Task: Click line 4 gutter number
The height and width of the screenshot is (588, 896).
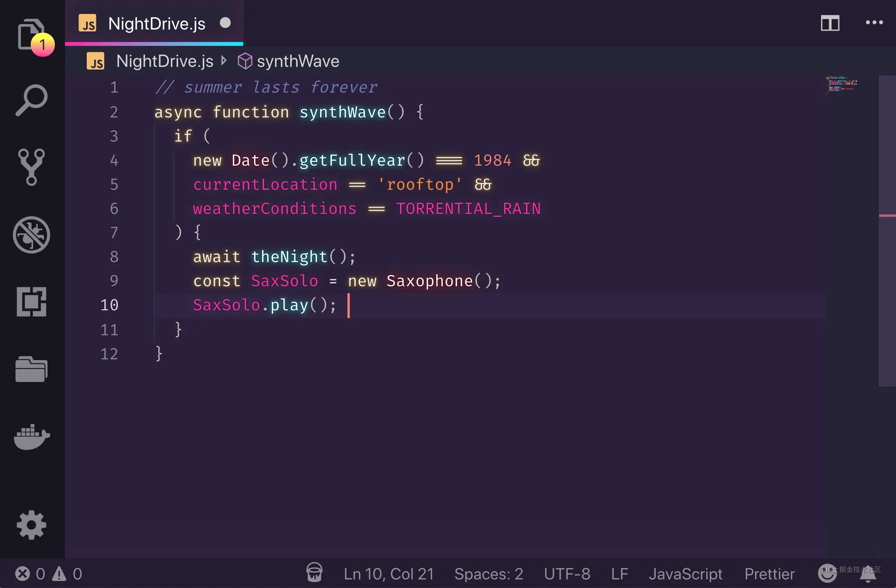Action: click(x=114, y=161)
